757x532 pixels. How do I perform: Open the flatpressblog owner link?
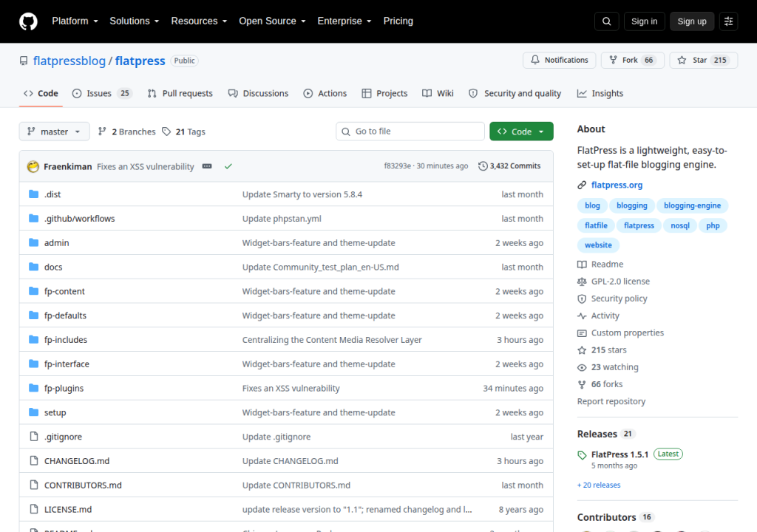pyautogui.click(x=69, y=61)
